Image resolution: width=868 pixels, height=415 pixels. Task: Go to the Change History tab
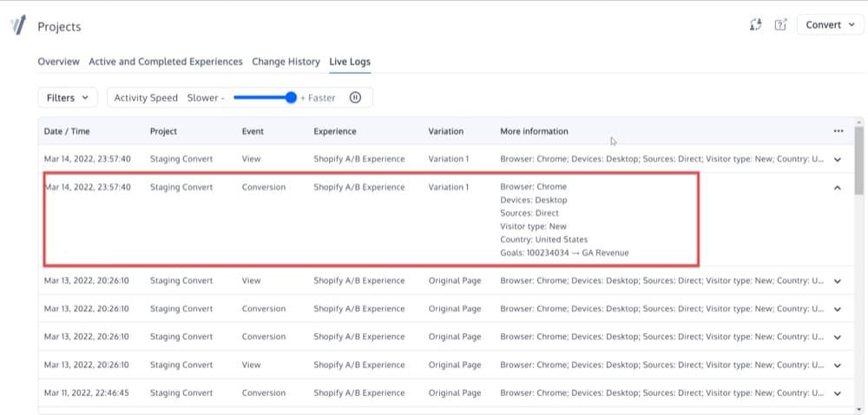[286, 62]
